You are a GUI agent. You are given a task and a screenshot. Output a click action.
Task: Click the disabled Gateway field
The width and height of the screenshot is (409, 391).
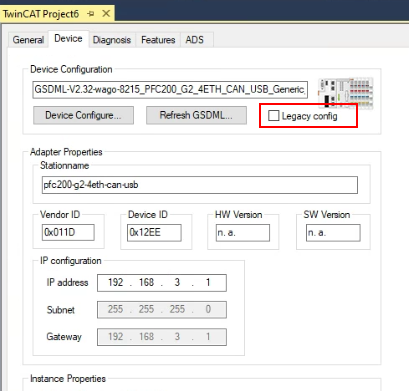click(x=162, y=337)
